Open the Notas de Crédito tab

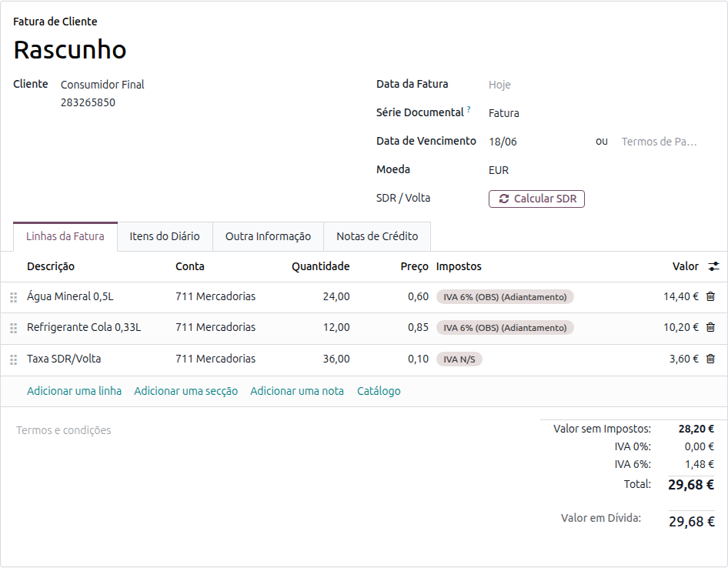tap(377, 236)
